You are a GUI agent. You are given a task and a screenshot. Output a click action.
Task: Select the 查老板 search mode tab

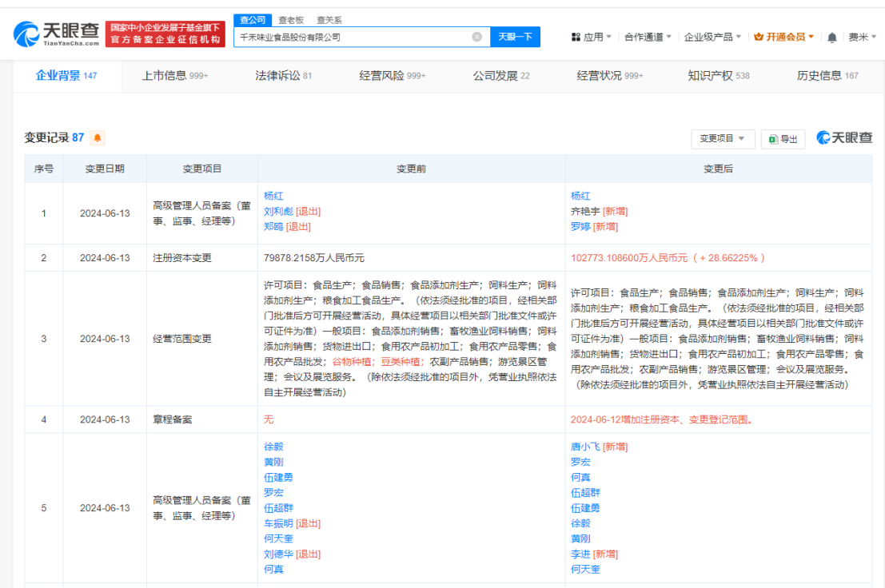click(x=291, y=20)
